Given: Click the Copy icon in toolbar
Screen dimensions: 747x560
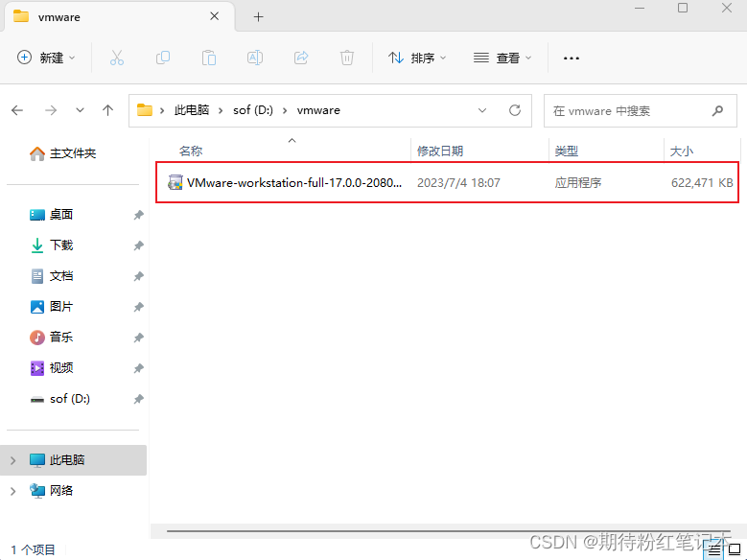Looking at the screenshot, I should (x=163, y=58).
